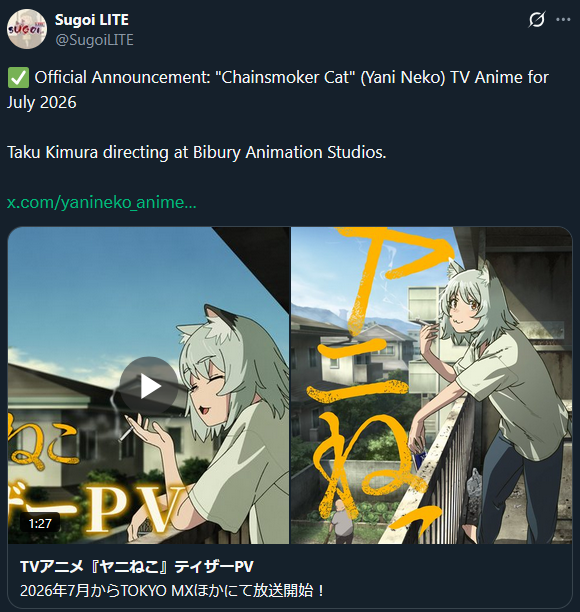Click the card description about TOKYO MX

[x=173, y=591]
